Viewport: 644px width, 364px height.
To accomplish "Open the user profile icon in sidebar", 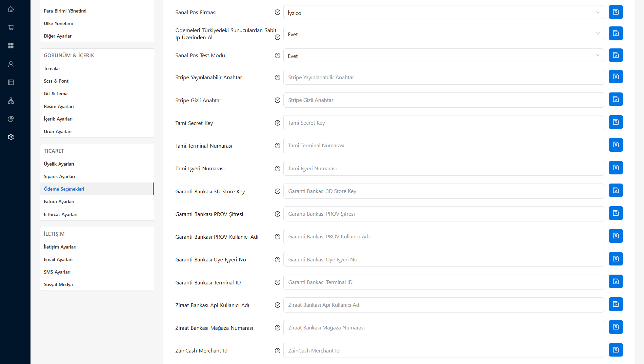I will point(11,64).
